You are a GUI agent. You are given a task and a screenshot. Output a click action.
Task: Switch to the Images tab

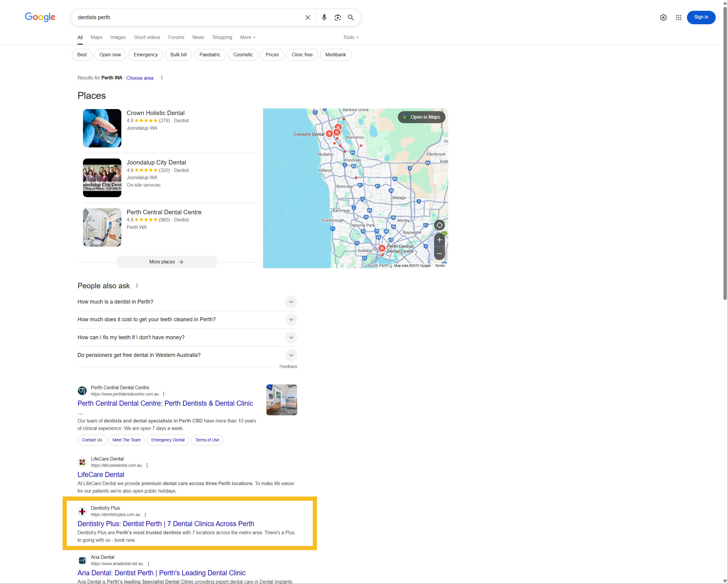tap(118, 37)
